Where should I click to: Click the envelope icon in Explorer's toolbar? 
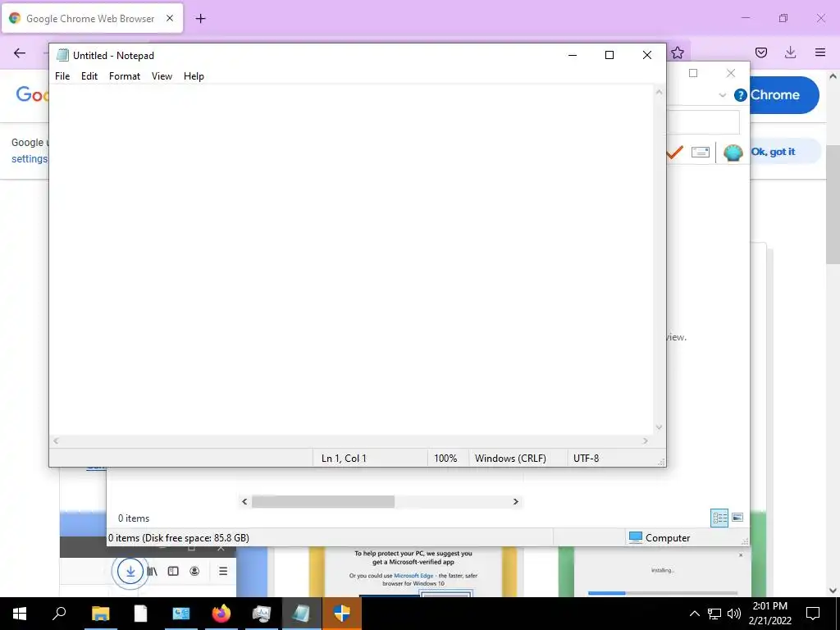tap(701, 152)
